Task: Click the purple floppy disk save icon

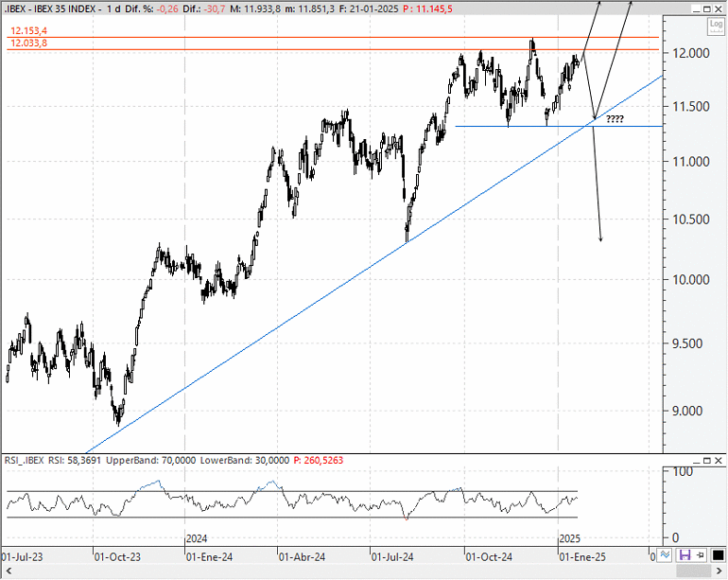Action: click(685, 554)
